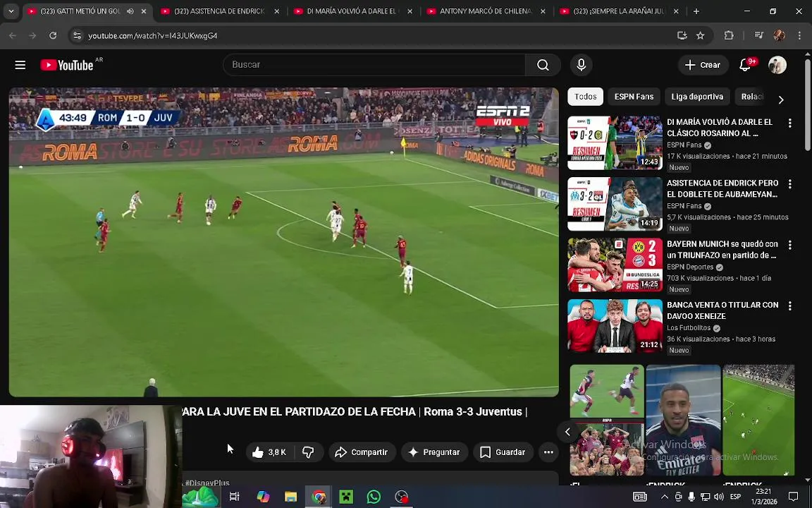
Task: Click the Preguntar button
Action: (x=434, y=452)
